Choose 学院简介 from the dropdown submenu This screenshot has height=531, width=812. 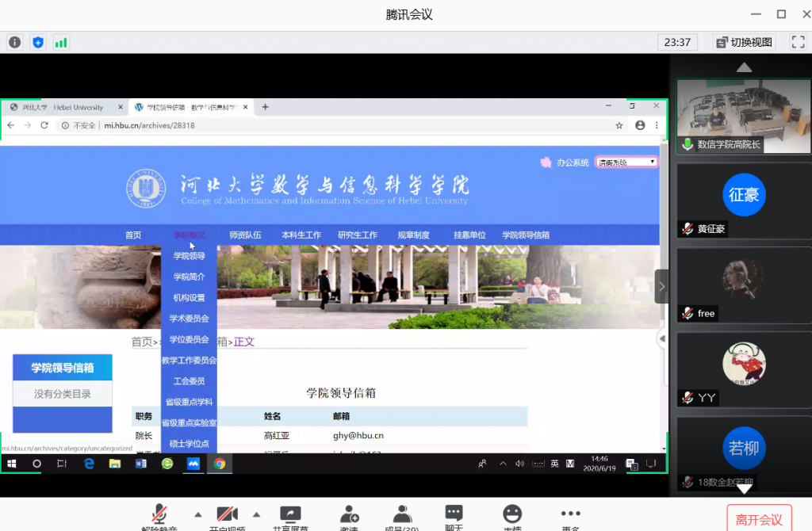(x=189, y=277)
